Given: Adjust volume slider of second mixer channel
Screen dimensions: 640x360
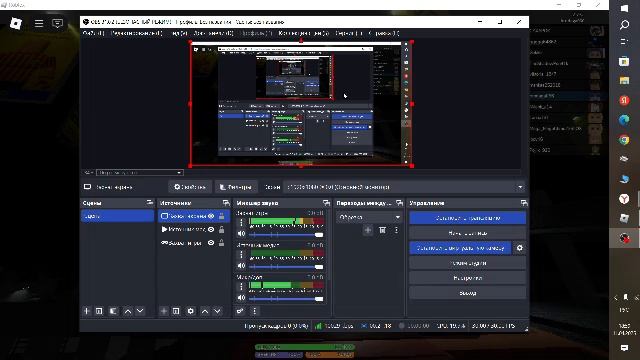Looking at the screenshot, I should tap(286, 267).
